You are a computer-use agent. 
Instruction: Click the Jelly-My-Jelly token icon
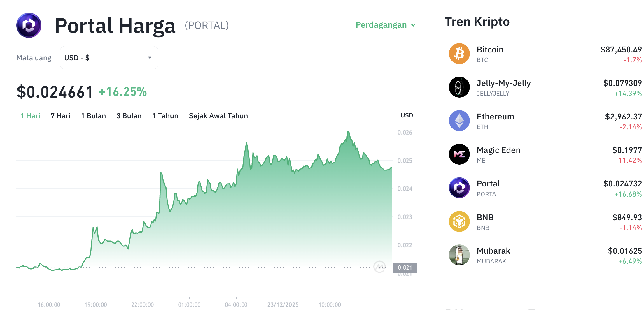pos(459,87)
